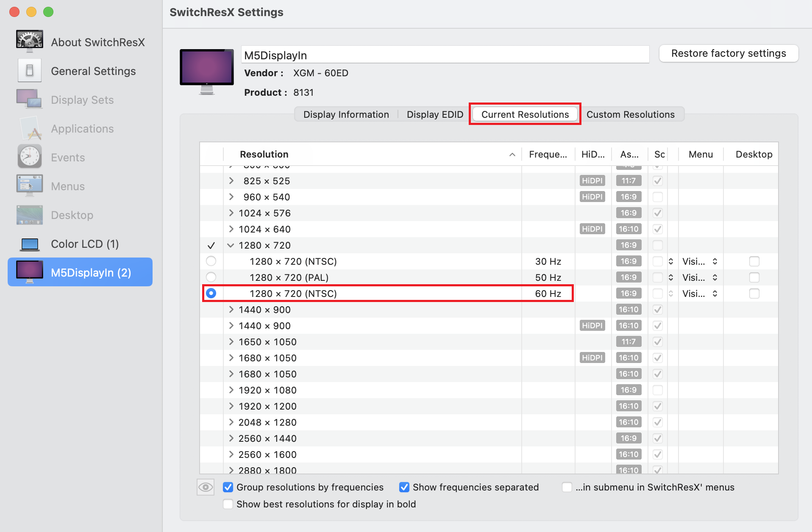Click the stepper on the 50 Hz PAL row
Viewport: 812px width, 532px height.
point(671,277)
